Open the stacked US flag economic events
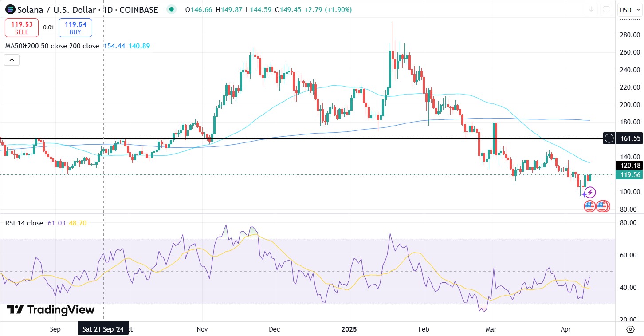644x336 pixels. (603, 206)
